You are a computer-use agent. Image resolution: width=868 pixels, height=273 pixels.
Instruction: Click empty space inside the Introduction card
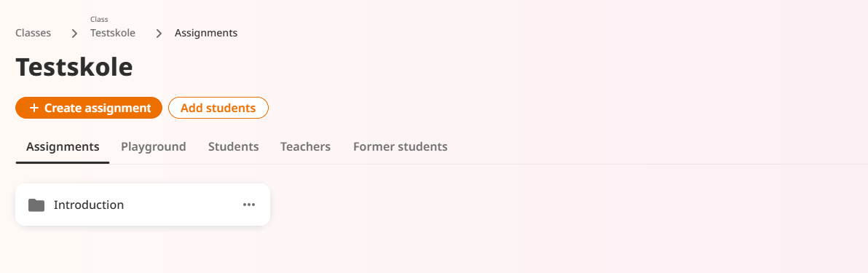(x=183, y=205)
